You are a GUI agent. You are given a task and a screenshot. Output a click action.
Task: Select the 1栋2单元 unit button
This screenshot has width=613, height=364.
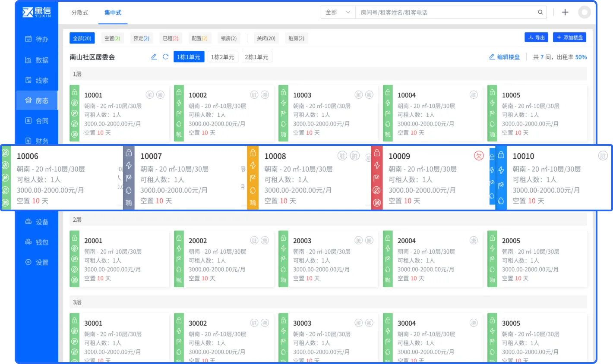(x=223, y=57)
